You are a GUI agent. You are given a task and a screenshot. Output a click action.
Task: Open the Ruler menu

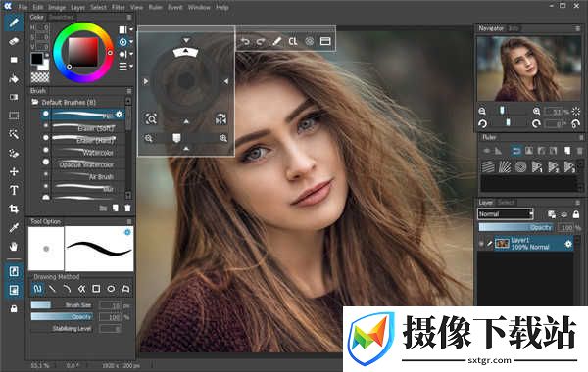(155, 7)
